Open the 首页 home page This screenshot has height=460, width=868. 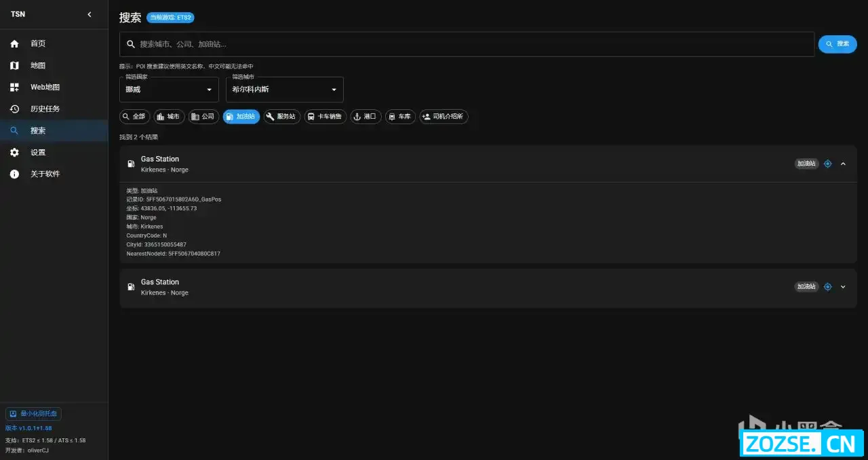54,43
